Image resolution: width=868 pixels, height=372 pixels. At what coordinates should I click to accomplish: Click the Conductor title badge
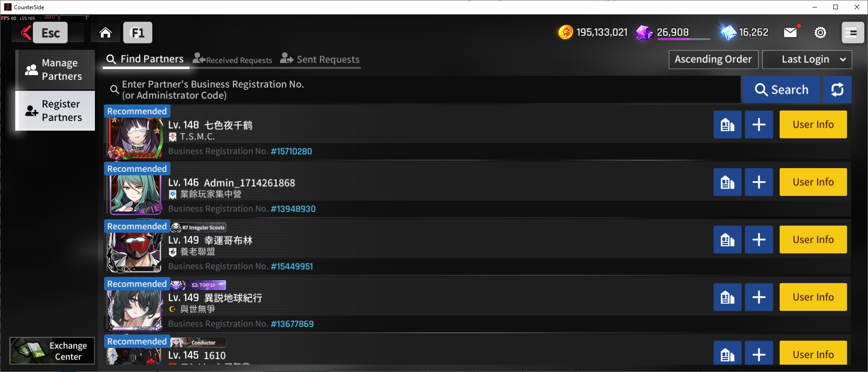coord(198,342)
